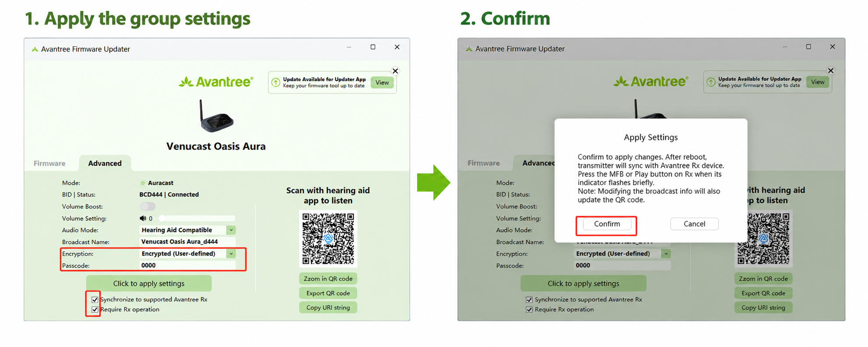Toggle Require Rx operation checkbox in step 2
Screen dimensions: 868x347
529,310
